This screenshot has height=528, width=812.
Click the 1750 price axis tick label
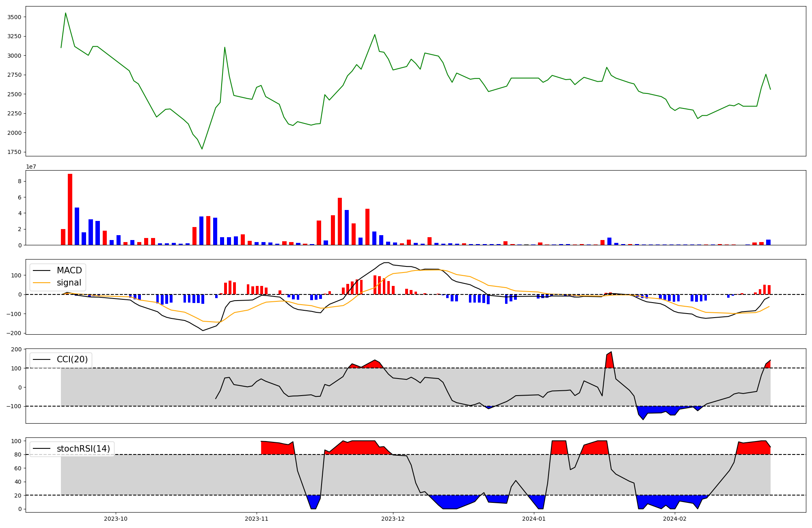15,152
